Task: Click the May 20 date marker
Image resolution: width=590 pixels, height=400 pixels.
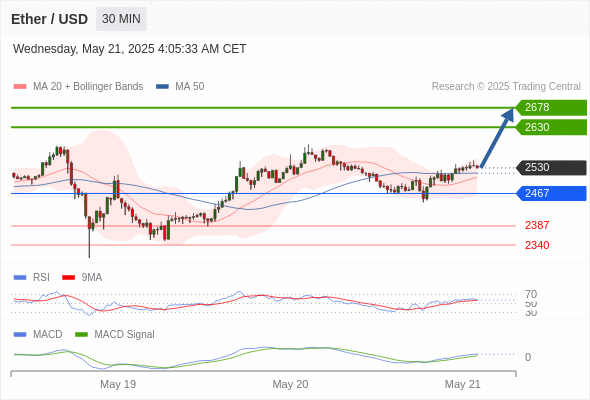Action: (x=290, y=384)
